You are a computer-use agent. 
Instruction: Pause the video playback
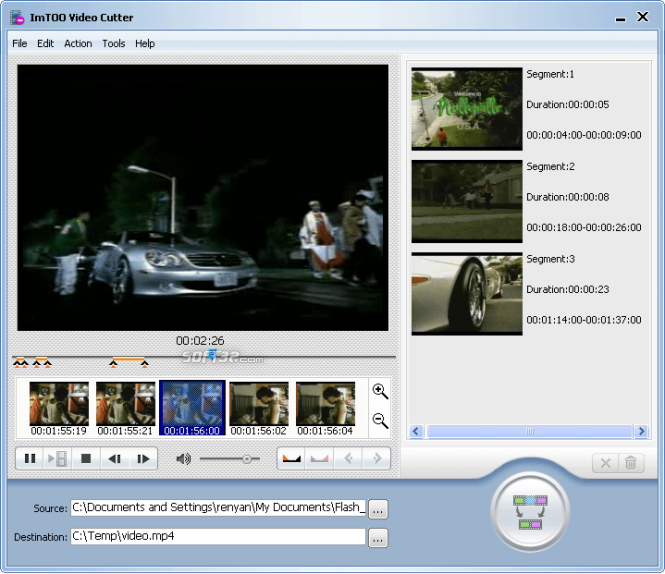30,459
